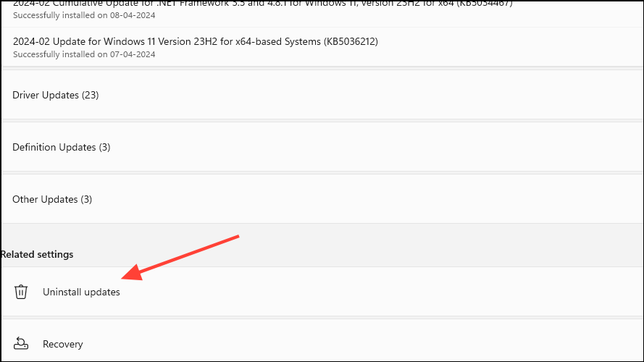Click the KB5036212 identifier text
Image resolution: width=644 pixels, height=362 pixels.
pos(351,41)
